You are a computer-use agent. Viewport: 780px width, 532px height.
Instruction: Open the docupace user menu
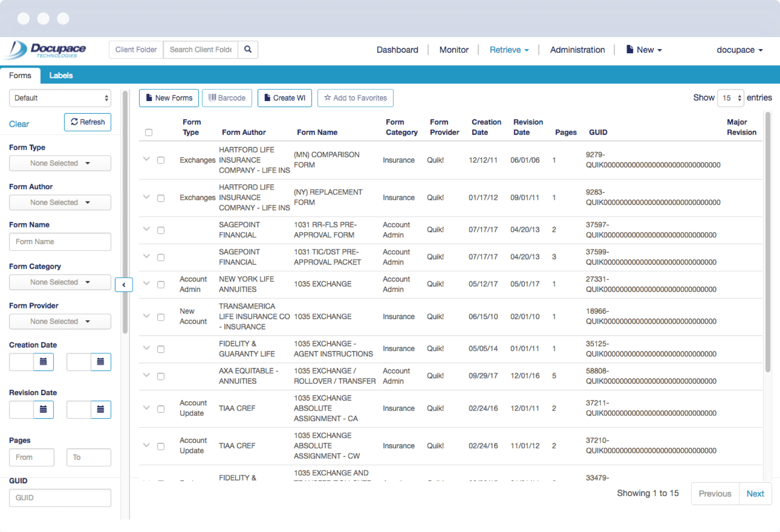740,50
